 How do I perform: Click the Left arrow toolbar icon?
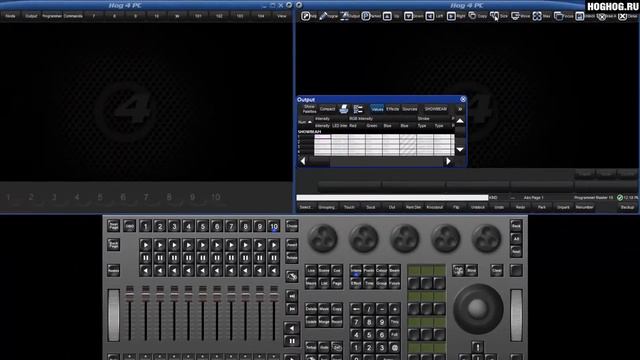point(430,16)
